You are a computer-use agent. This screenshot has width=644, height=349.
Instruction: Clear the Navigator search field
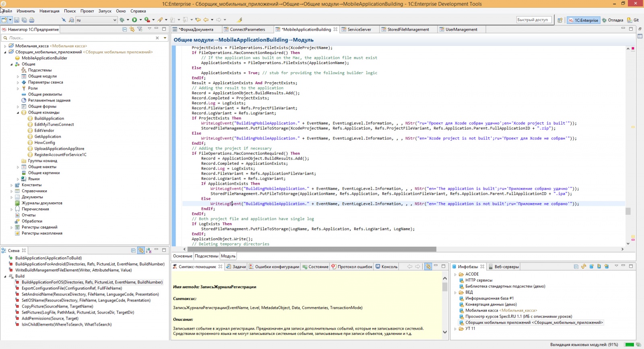click(157, 38)
